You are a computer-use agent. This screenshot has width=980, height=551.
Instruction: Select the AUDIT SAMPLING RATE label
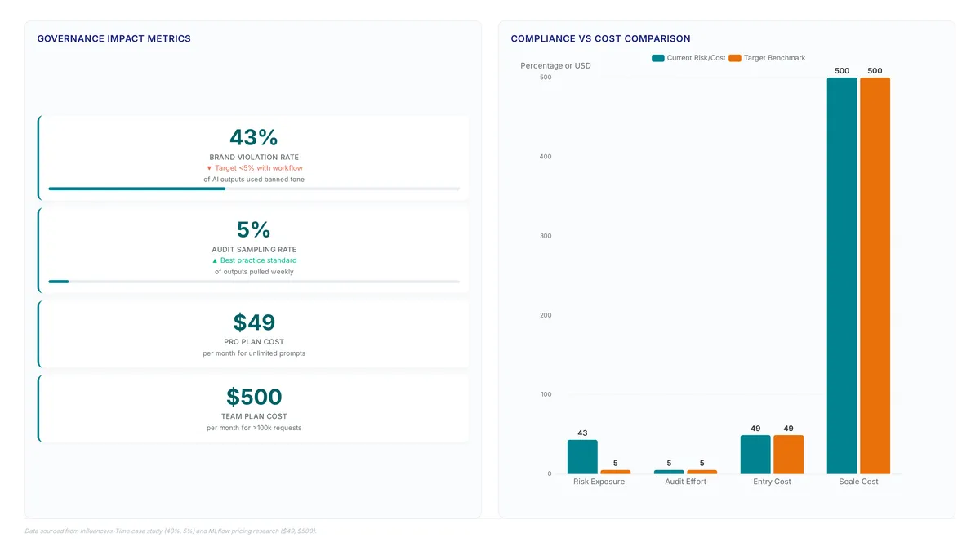[x=254, y=250]
